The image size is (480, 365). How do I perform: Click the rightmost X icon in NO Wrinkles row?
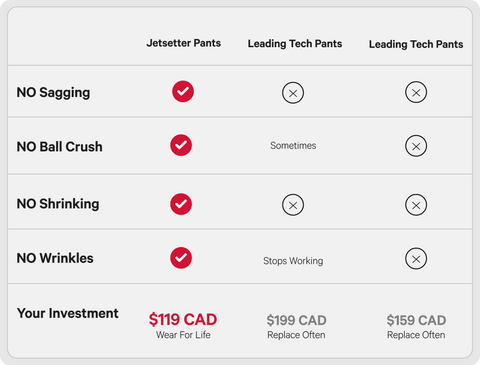[416, 259]
